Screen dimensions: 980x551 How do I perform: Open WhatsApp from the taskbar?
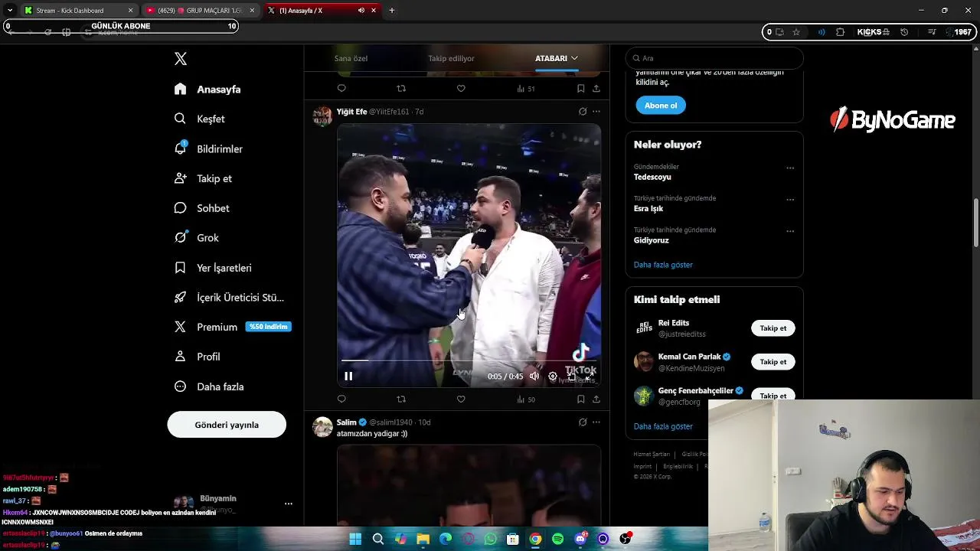(x=491, y=540)
